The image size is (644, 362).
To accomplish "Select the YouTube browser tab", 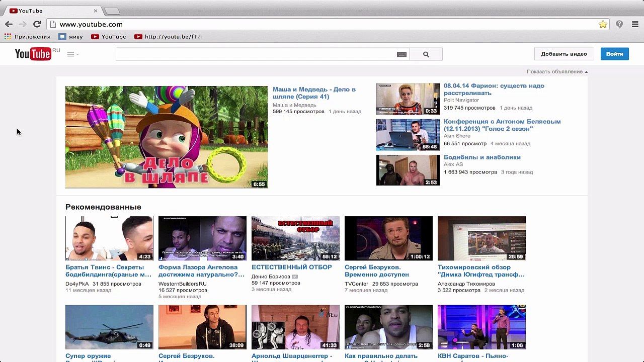I will pos(53,11).
